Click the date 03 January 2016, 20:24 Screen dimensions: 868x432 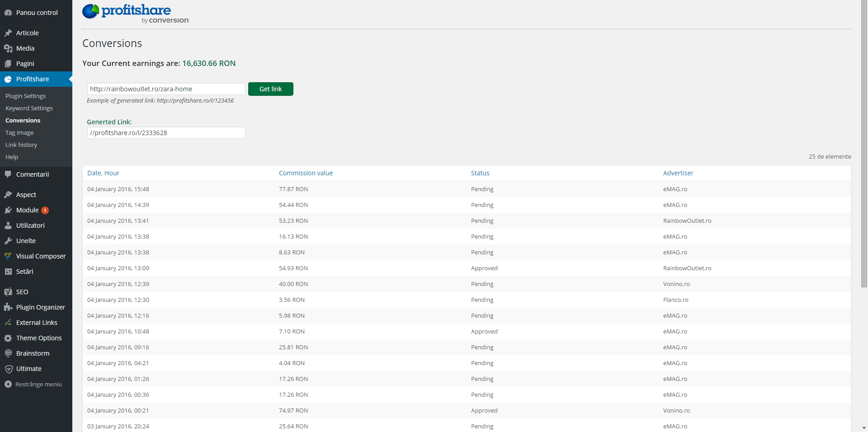[x=118, y=427]
